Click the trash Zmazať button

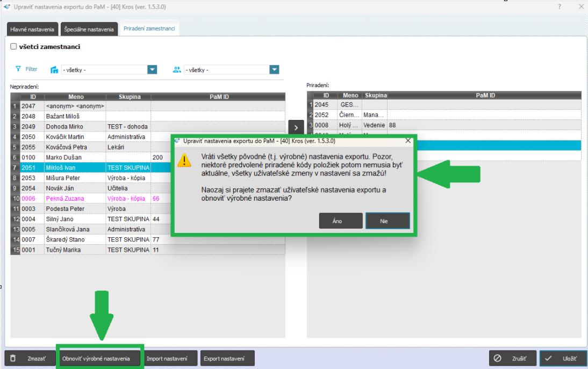tap(30, 358)
